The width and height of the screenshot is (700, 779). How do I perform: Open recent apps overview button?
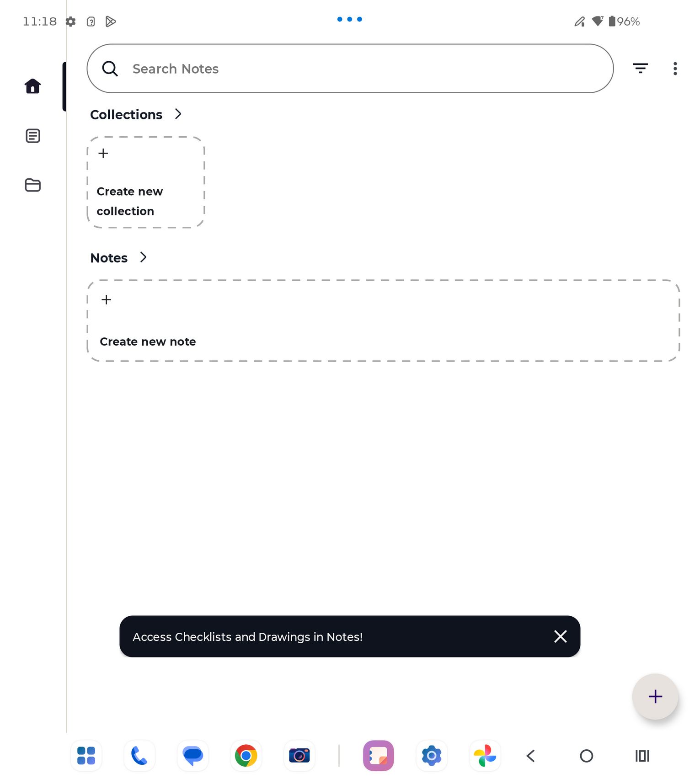click(642, 756)
